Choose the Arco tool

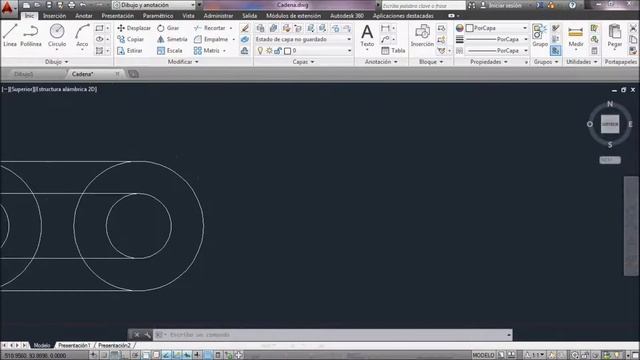[x=82, y=35]
